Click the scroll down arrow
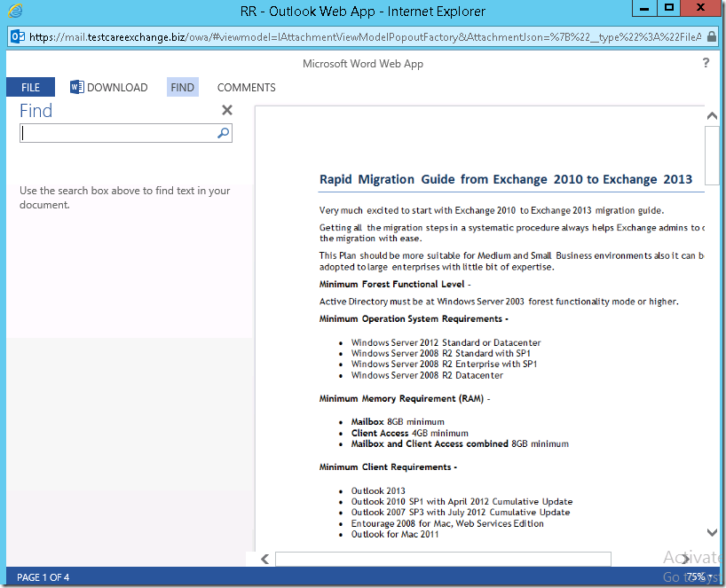Screen dimensions: 726x588 click(x=712, y=532)
